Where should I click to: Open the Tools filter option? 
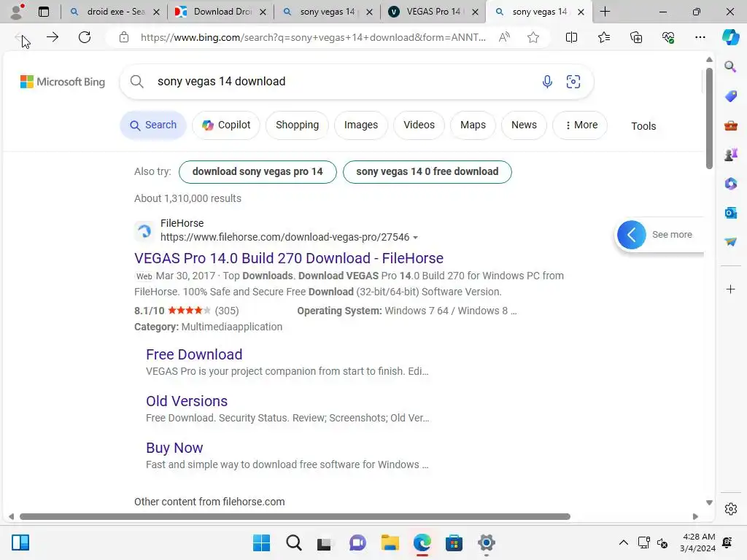point(643,126)
